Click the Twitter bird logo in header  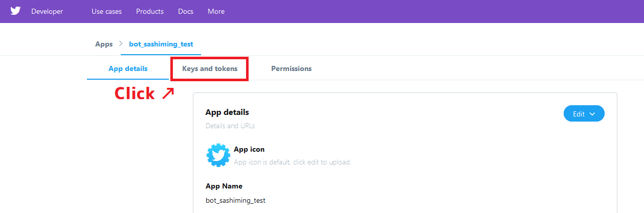click(x=15, y=11)
